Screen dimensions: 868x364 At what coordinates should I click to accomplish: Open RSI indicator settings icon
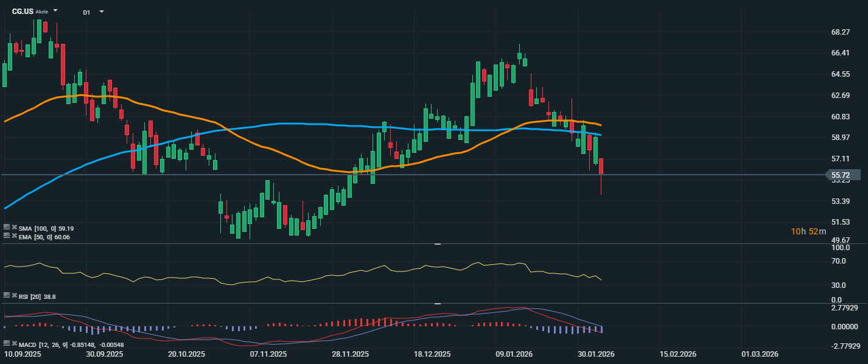[7, 296]
